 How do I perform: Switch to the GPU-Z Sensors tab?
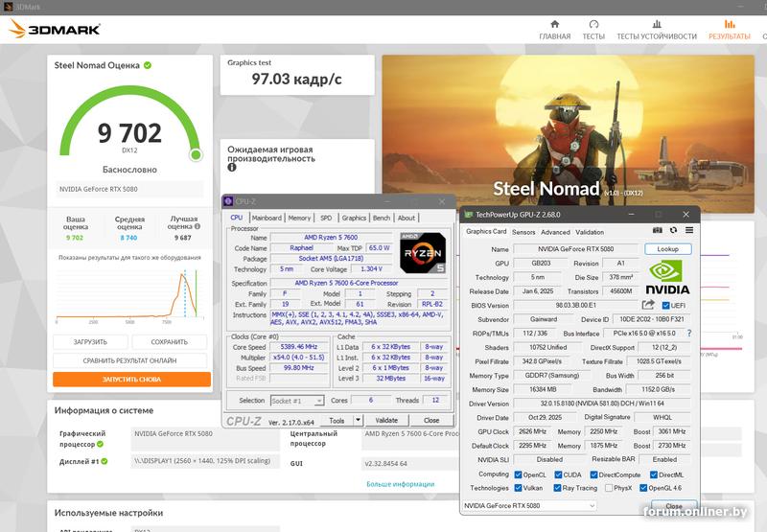(x=523, y=232)
